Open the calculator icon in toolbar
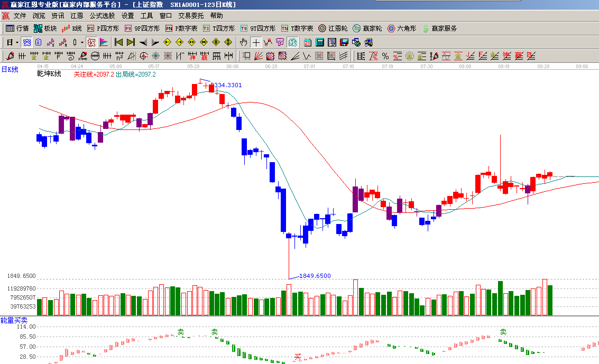Image resolution: width=599 pixels, height=364 pixels. tap(320, 42)
